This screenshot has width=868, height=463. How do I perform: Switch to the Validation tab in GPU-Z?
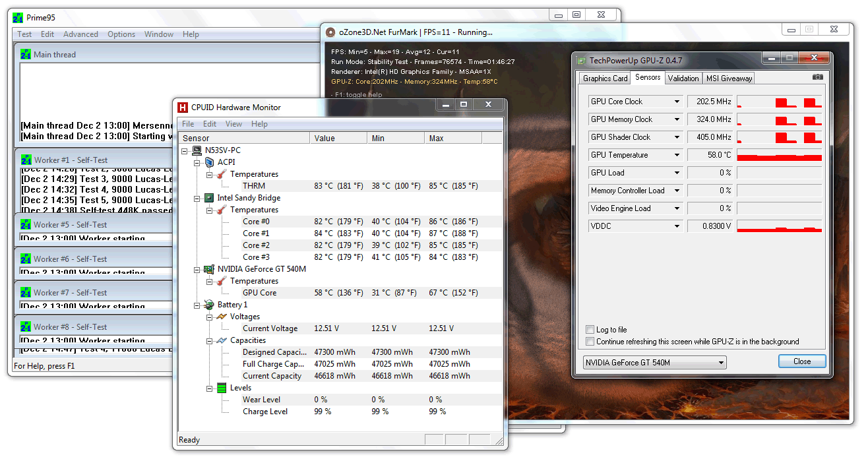(683, 78)
